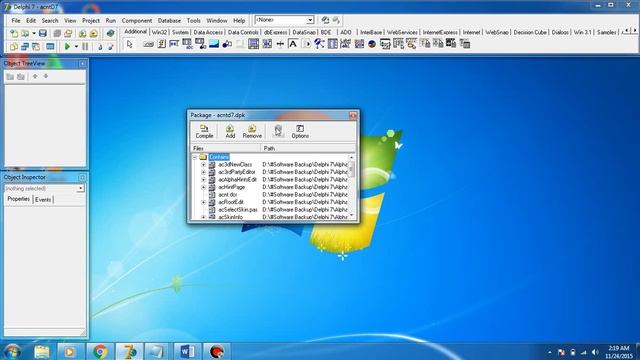Choose the MaskEdit component
Viewport: 640px width, 360px height.
click(174, 44)
